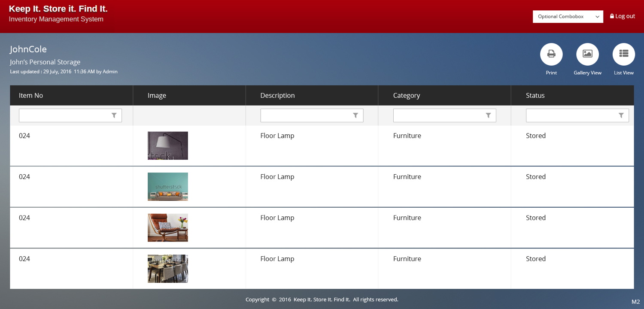This screenshot has height=309, width=644.
Task: Sort by the Item No column header
Action: pos(31,95)
